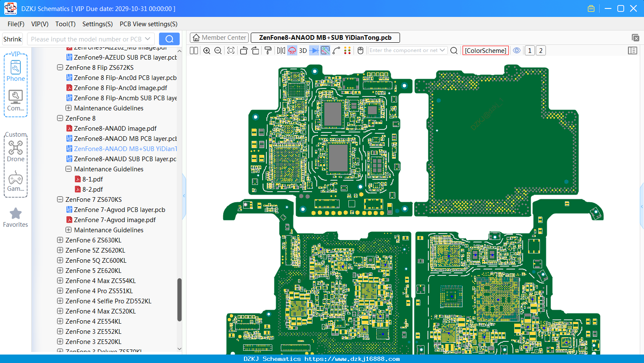Select the curved trace route tool
This screenshot has width=644, height=363.
click(x=336, y=51)
